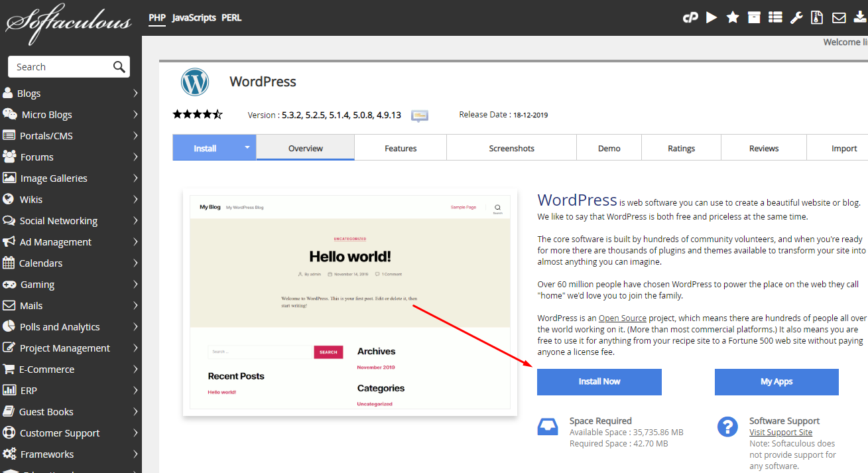Open the cPanel home icon

point(690,18)
